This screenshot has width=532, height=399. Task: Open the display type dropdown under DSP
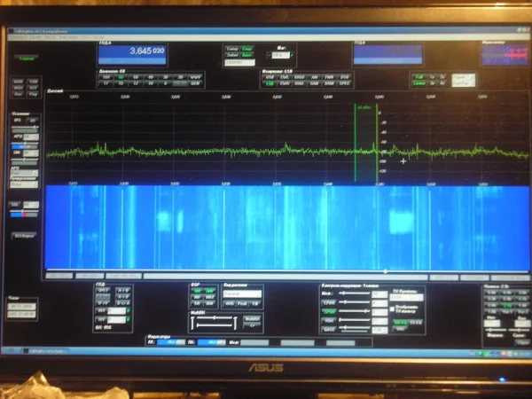pos(242,293)
